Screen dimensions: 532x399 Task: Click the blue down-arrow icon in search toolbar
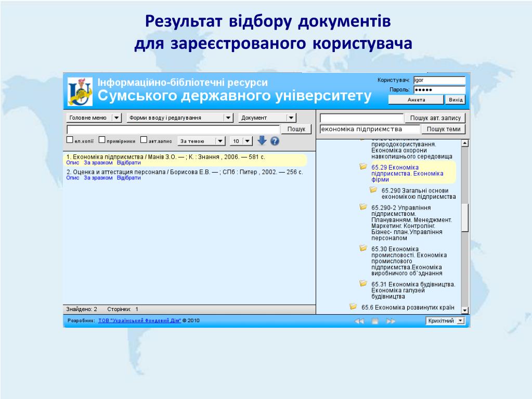[x=262, y=140]
